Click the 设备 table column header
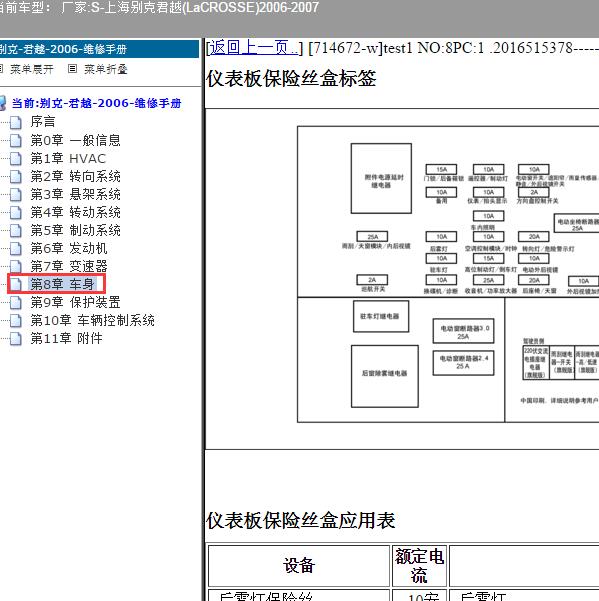The image size is (599, 601). (x=299, y=565)
